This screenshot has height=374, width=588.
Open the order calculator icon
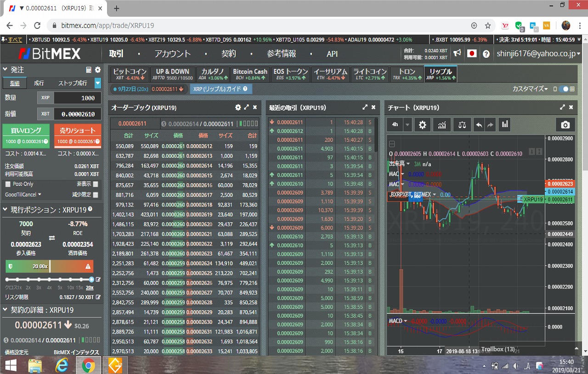[x=89, y=70]
